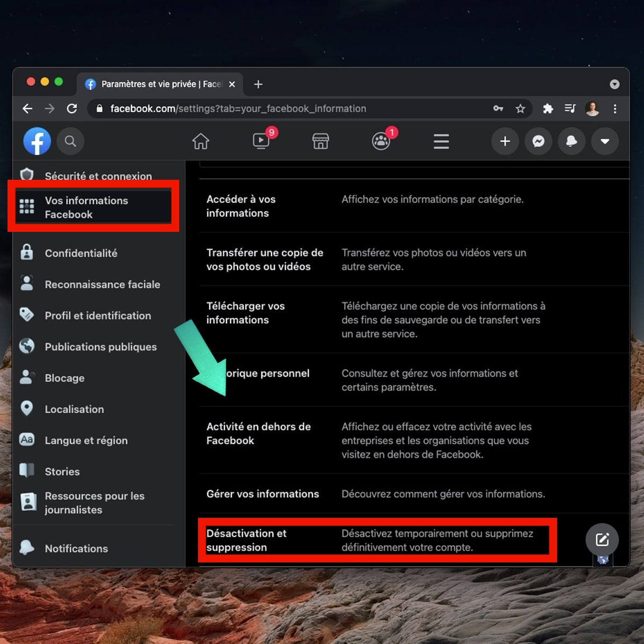The width and height of the screenshot is (644, 644).
Task: Click Activité en dehors de Facebook
Action: coord(258,433)
